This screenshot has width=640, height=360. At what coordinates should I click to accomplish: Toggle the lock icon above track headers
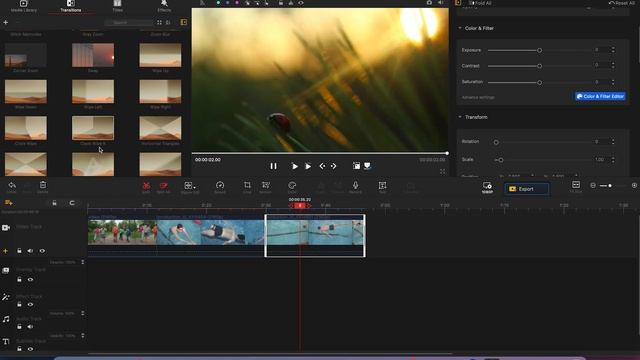pos(54,202)
